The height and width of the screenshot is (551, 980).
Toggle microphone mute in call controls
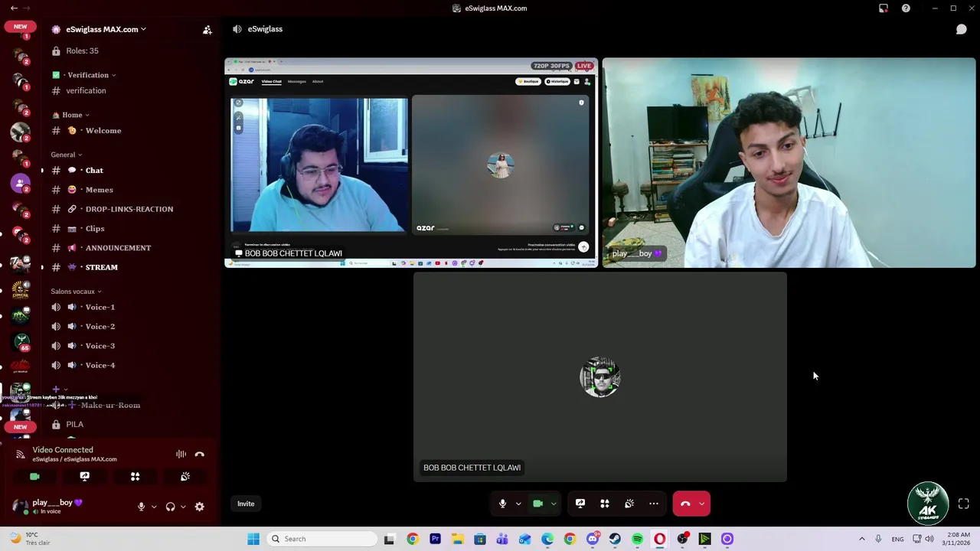(x=502, y=504)
